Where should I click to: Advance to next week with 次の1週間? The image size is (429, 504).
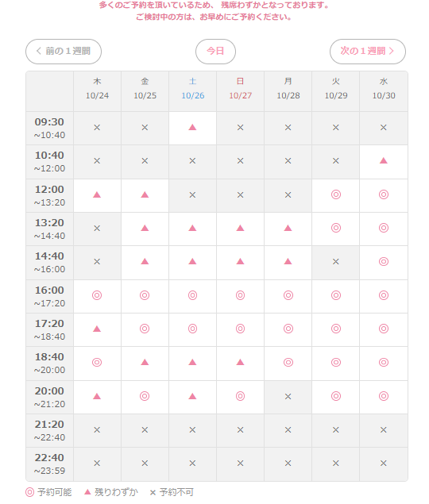368,52
